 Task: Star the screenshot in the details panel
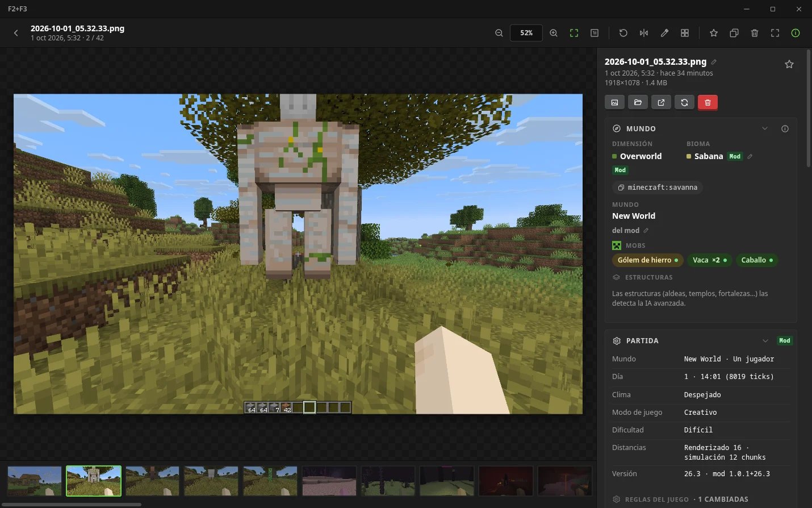[x=789, y=64]
